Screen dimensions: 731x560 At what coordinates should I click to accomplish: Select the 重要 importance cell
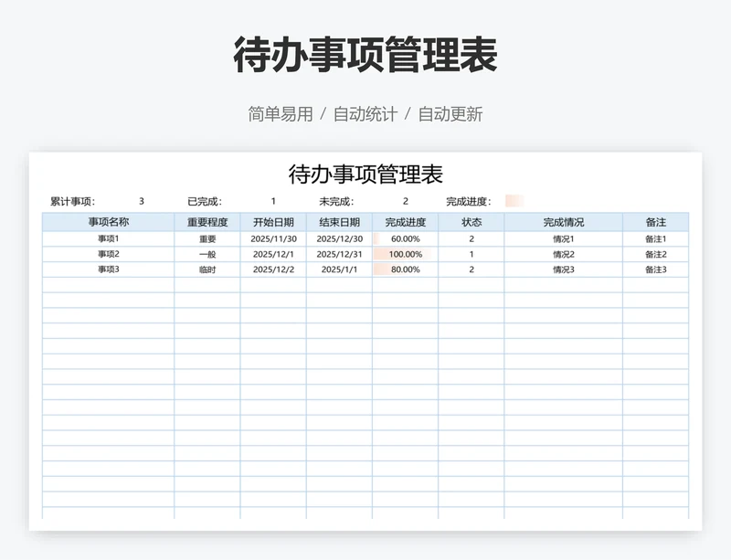207,239
